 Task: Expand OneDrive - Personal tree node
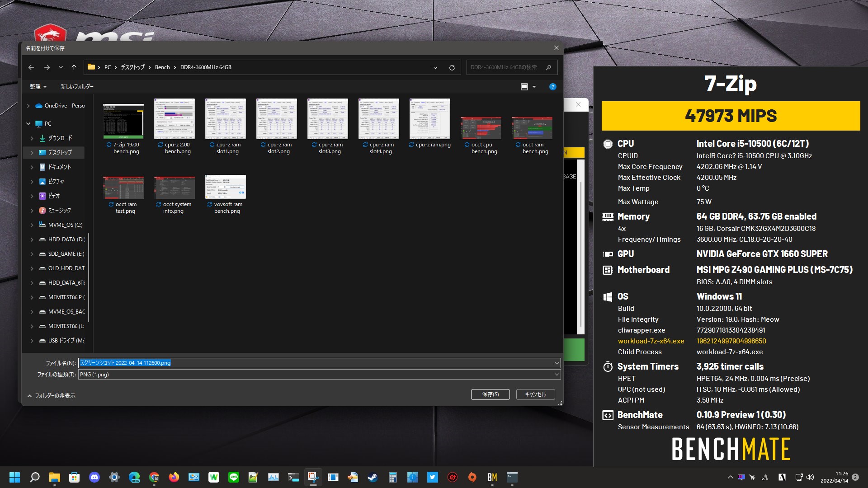28,106
